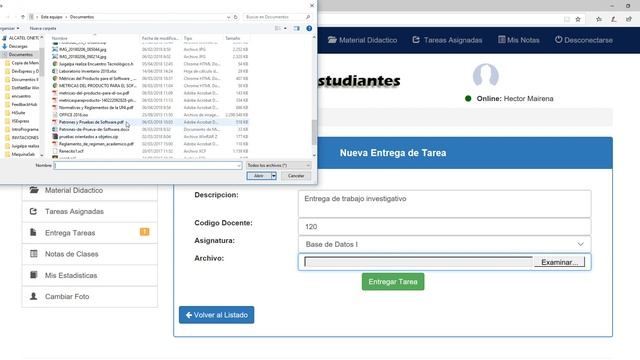The width and height of the screenshot is (640, 360).
Task: Click the PDF icon of Patrones y Pruebas de Software.pdf
Action: pos(55,122)
